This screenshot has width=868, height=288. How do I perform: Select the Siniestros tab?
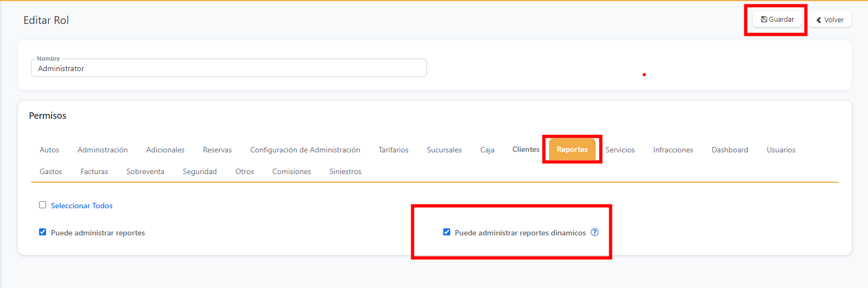point(345,171)
